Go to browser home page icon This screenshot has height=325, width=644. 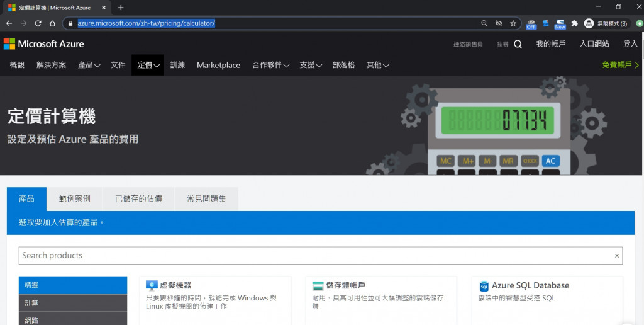[52, 23]
